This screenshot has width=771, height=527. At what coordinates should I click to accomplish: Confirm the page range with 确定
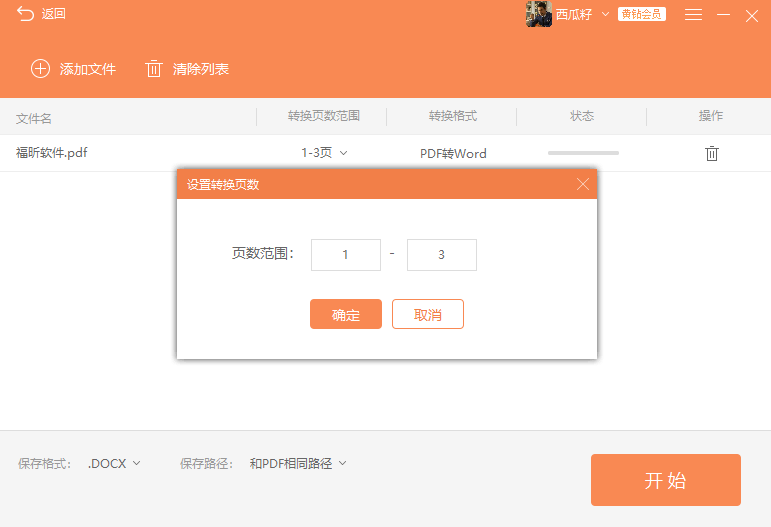(x=346, y=314)
